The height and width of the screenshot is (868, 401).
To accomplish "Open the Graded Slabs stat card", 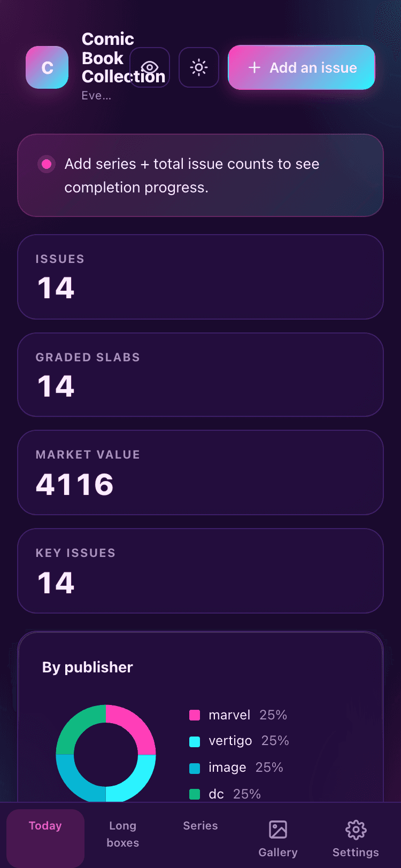I will [200, 375].
